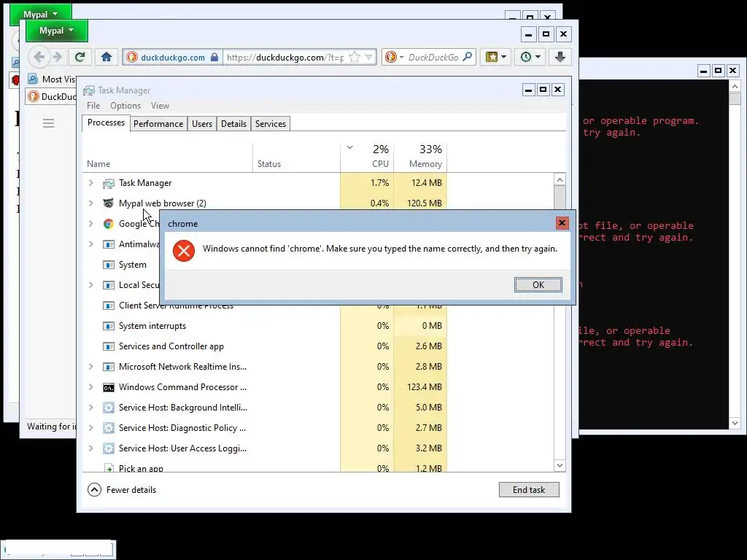Image resolution: width=747 pixels, height=560 pixels.
Task: Expand the Google Chrome process row
Action: (x=90, y=224)
